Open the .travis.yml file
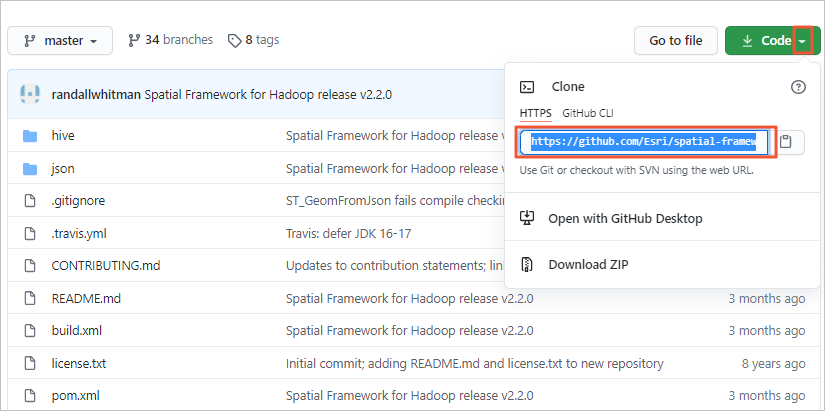The image size is (825, 411). (x=78, y=233)
